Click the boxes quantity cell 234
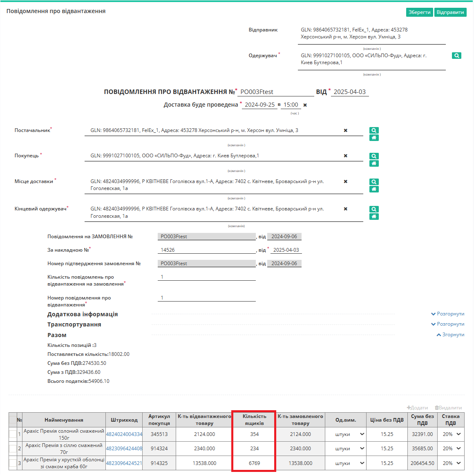The height and width of the screenshot is (476, 474). [x=255, y=449]
